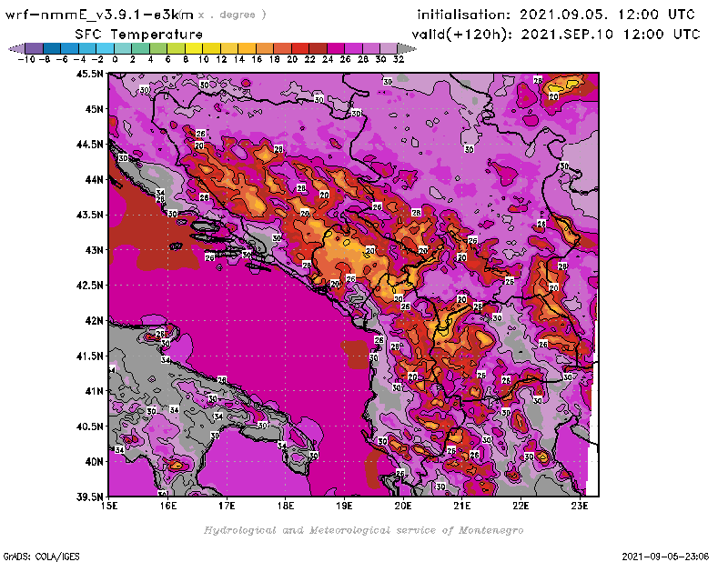Screen dimensions: 728x562
Task: Click the 42.5N latitude axis label
Action: (89, 286)
